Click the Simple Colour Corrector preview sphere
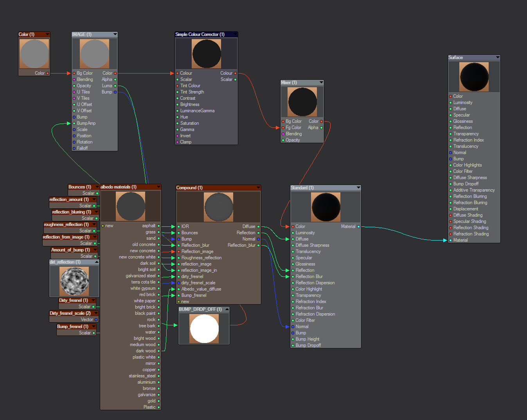527x420 pixels. pos(206,54)
